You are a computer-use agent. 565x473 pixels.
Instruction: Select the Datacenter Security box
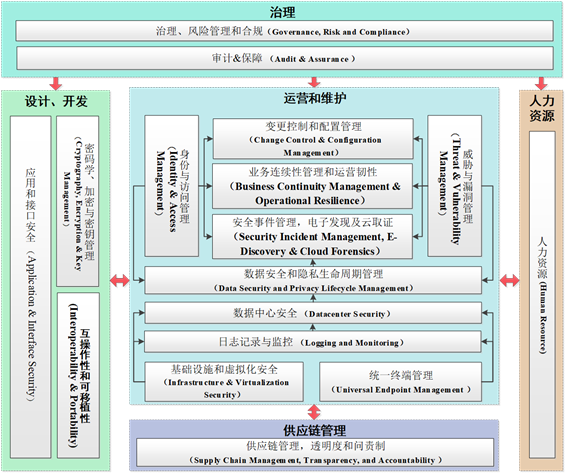tap(313, 313)
